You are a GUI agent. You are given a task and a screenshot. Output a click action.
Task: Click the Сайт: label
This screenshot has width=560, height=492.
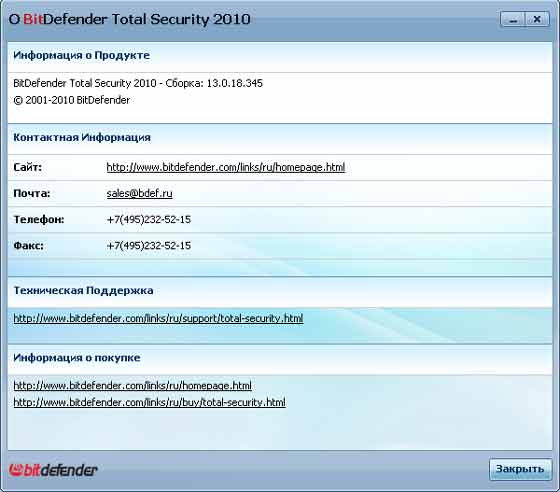28,167
